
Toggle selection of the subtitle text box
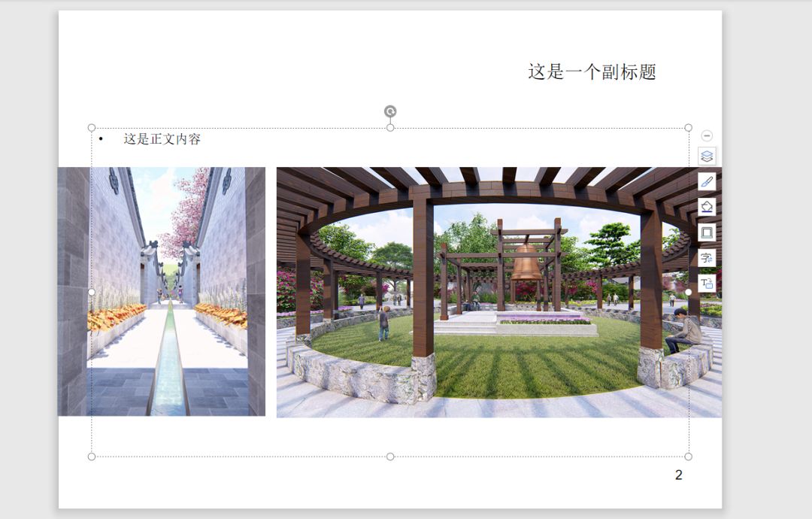[x=592, y=72]
